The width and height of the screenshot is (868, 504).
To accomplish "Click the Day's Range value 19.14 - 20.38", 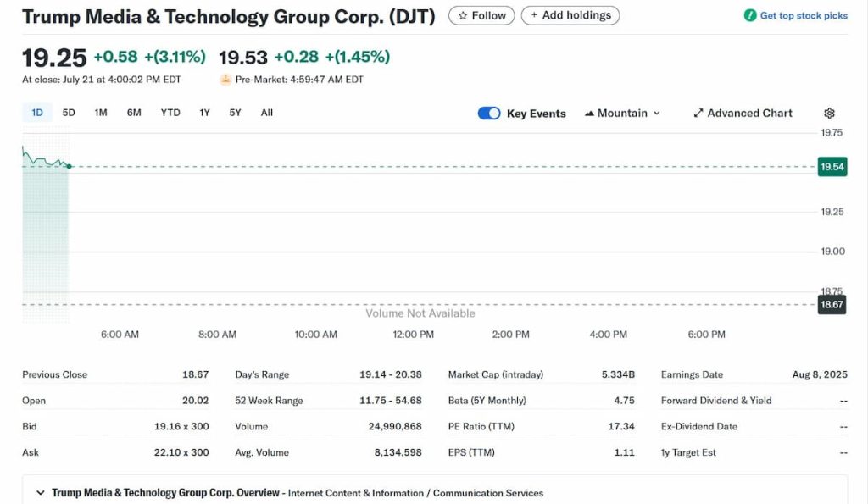I will pyautogui.click(x=390, y=374).
